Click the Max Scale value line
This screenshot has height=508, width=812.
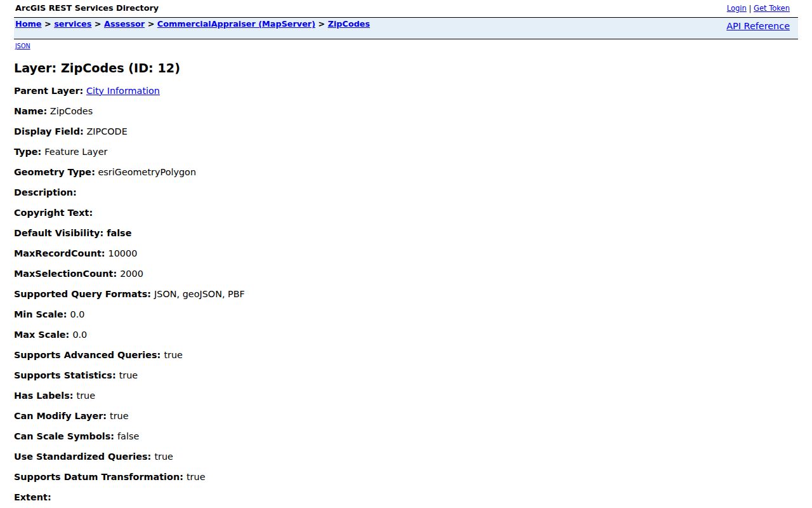(x=50, y=335)
